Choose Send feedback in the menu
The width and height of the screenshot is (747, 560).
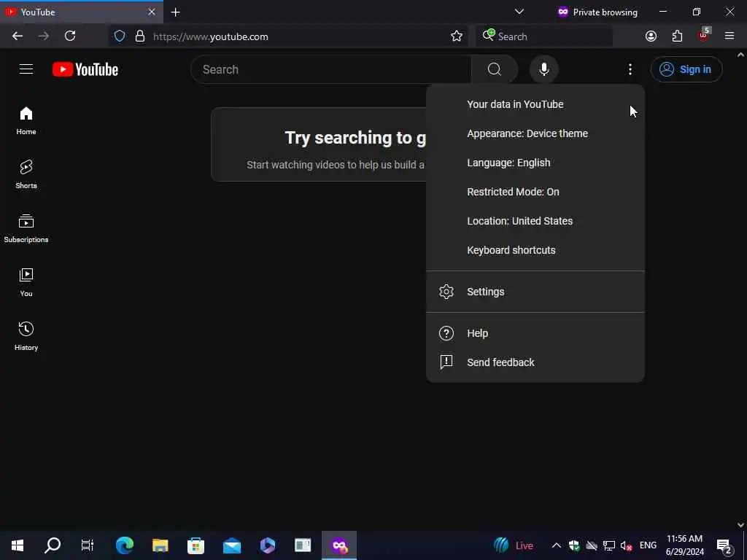pos(535,362)
